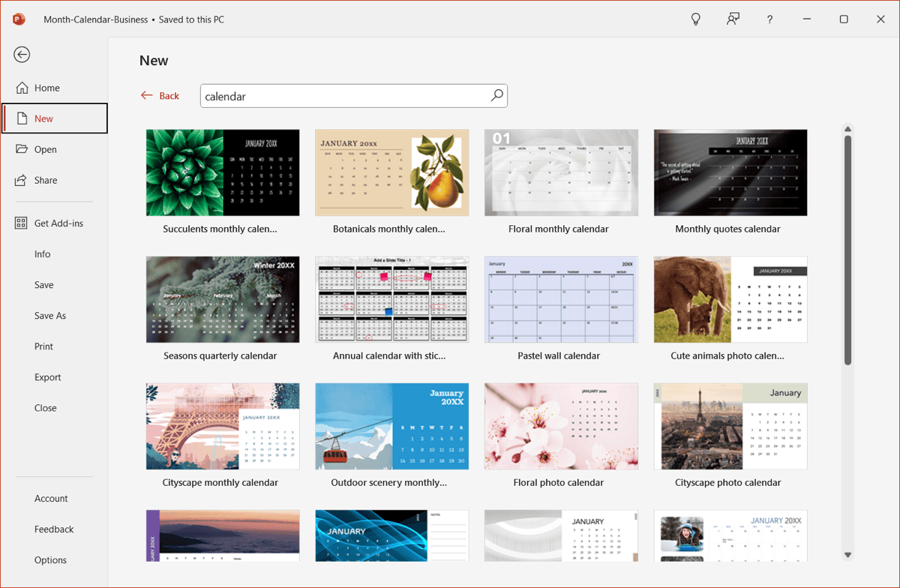Select the gray architecture January calendar thumbnail

point(562,535)
